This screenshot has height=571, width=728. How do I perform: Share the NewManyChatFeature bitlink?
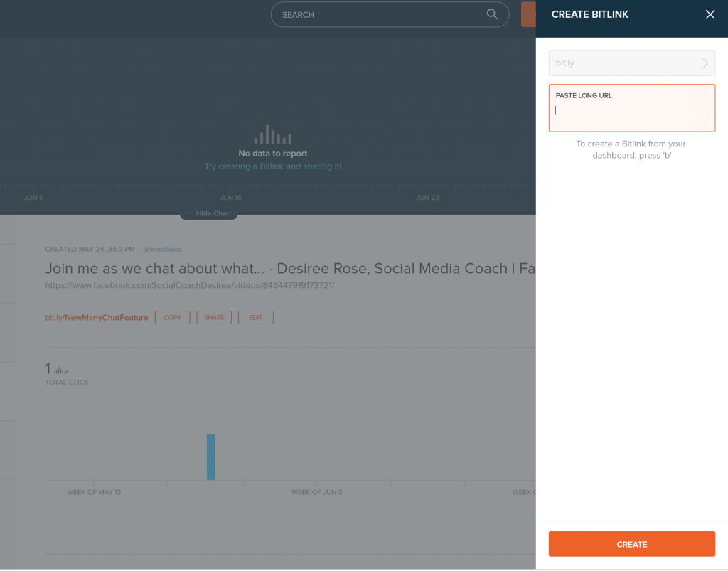point(214,318)
